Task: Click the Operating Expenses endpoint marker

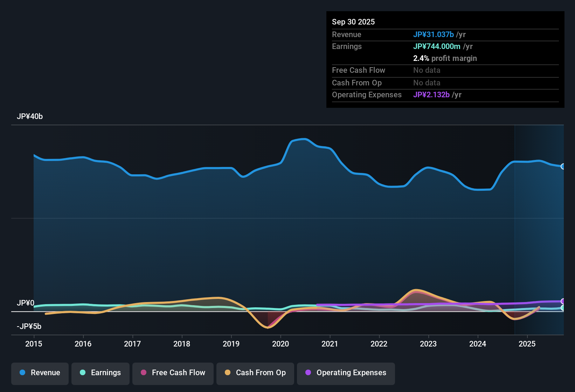Action: click(x=563, y=300)
